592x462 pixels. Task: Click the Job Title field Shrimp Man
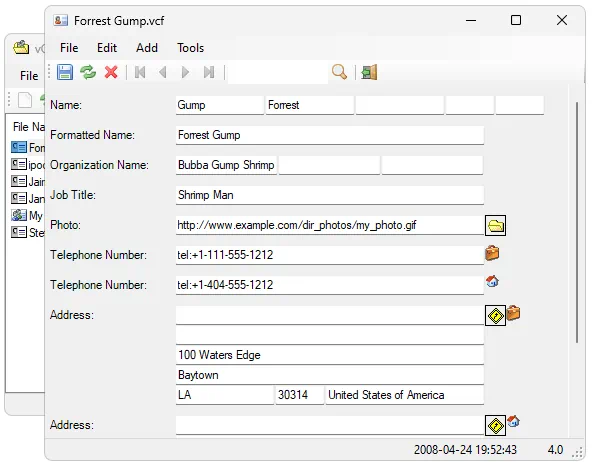[x=330, y=195]
